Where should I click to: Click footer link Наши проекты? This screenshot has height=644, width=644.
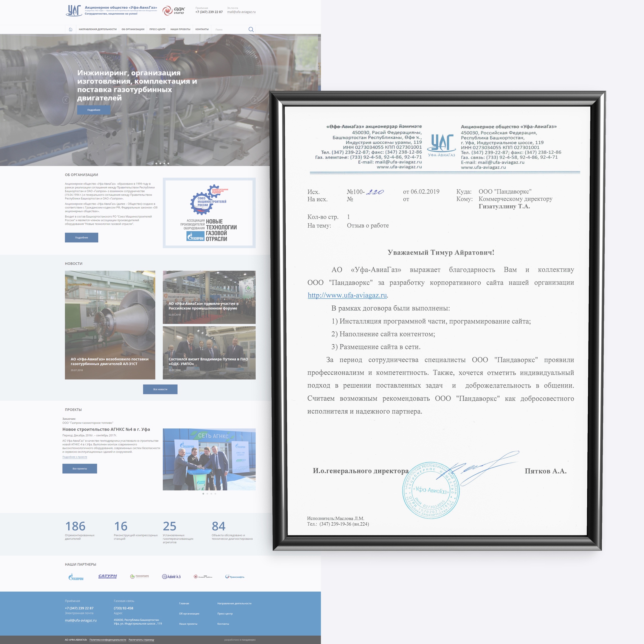coord(188,624)
